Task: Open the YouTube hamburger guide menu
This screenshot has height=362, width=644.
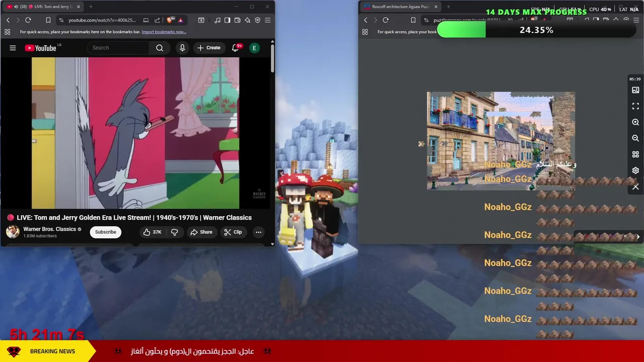Action: point(13,48)
